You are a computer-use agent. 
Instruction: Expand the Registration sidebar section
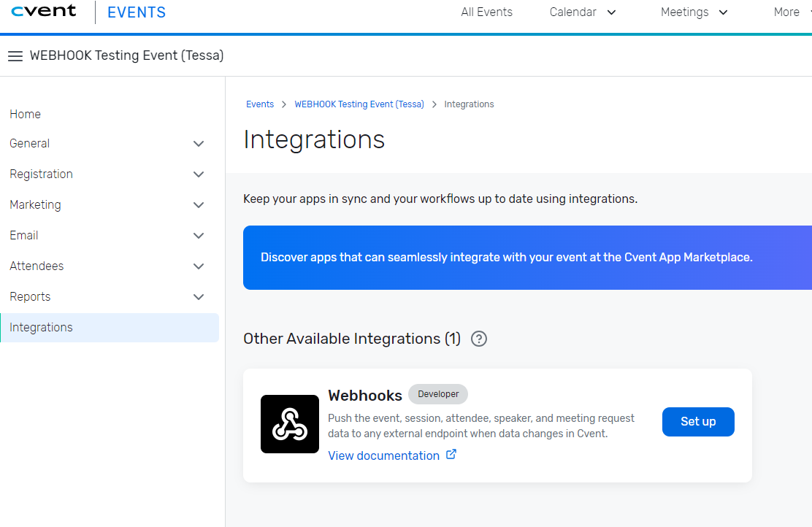pos(109,174)
